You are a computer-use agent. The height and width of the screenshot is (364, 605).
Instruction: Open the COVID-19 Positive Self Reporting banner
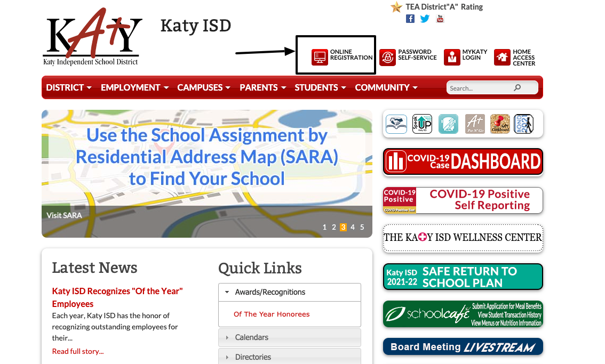(x=463, y=200)
